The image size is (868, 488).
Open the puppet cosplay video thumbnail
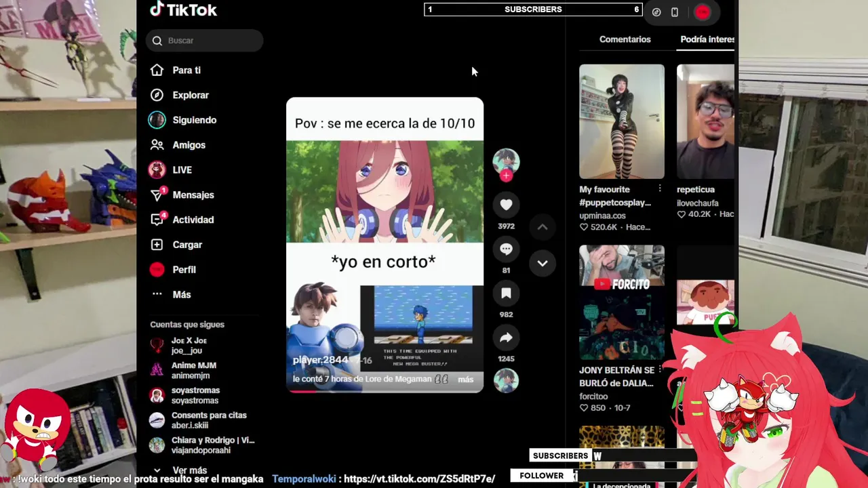click(x=622, y=121)
